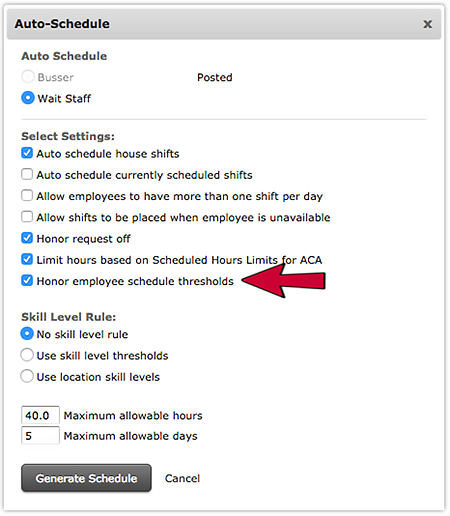Uncheck Auto schedule house shifts
This screenshot has width=450, height=516.
[27, 153]
